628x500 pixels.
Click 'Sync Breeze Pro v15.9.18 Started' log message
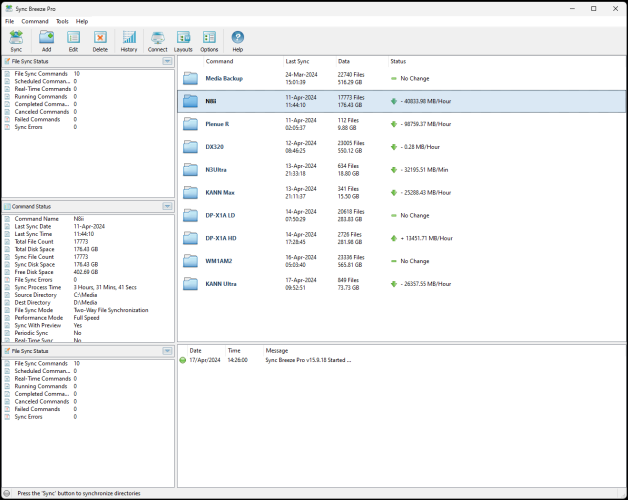click(x=308, y=360)
